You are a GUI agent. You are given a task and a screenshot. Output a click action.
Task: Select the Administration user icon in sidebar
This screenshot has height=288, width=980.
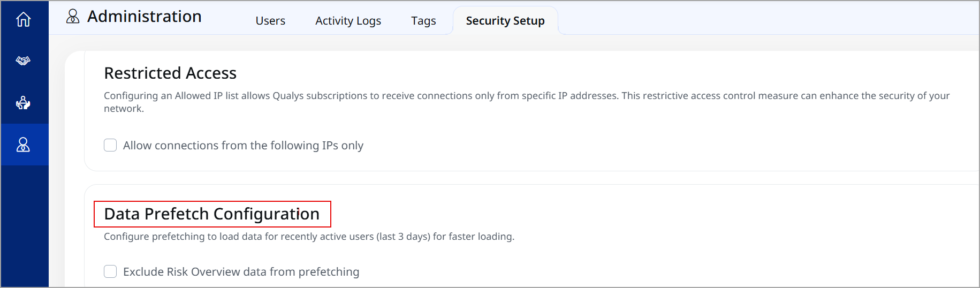point(24,145)
